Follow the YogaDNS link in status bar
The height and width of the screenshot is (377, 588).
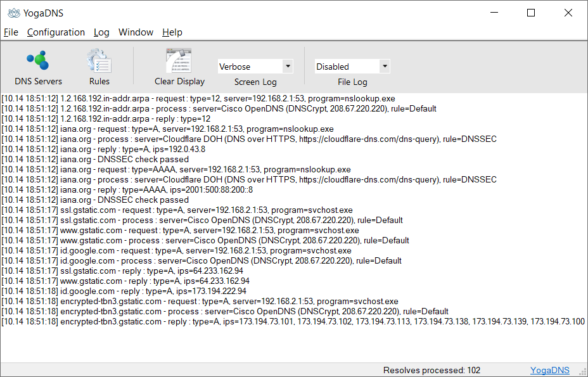(550, 370)
